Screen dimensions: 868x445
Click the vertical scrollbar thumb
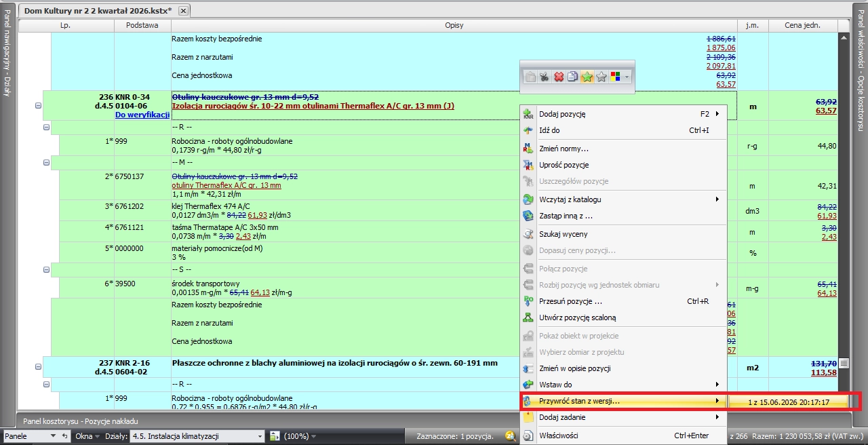click(844, 363)
